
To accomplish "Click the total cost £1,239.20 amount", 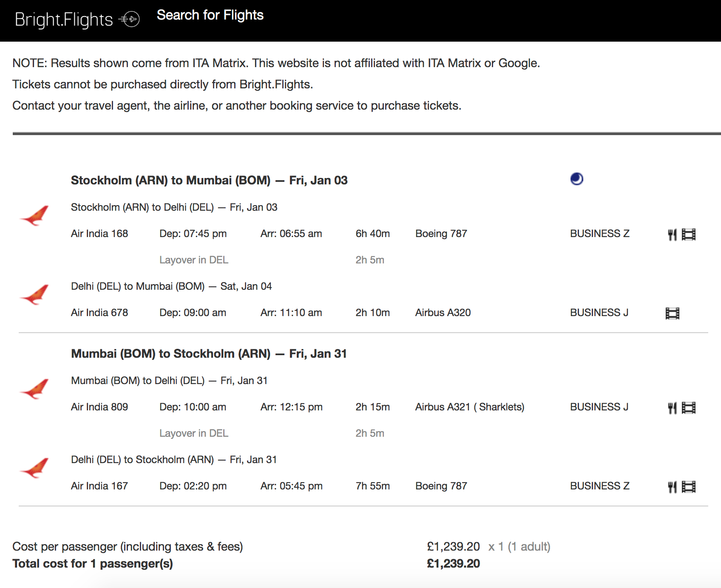I will (x=453, y=563).
